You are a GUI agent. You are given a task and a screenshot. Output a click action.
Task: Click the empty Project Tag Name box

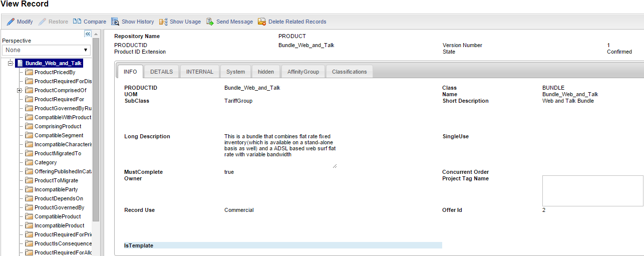(592, 191)
